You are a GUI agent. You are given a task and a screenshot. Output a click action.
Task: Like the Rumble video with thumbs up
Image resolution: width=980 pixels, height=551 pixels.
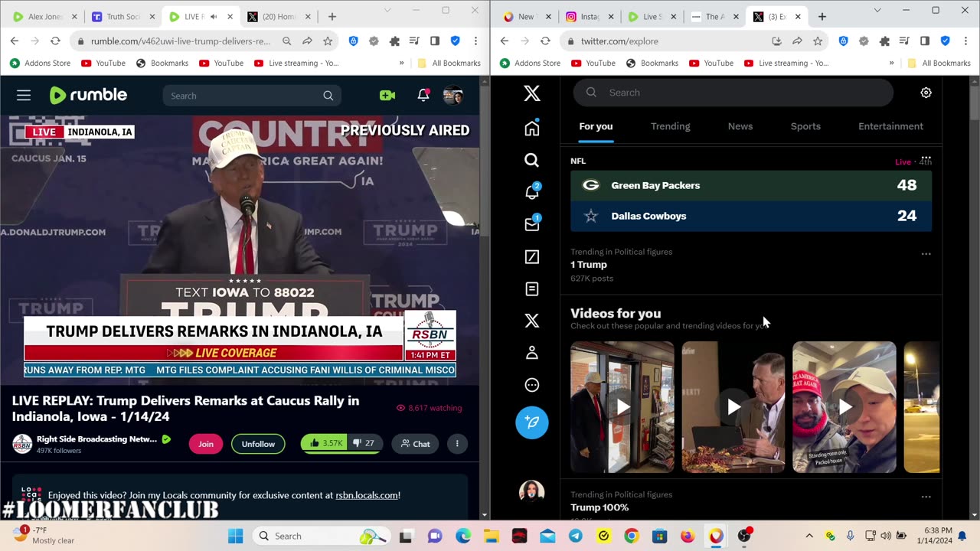[325, 443]
